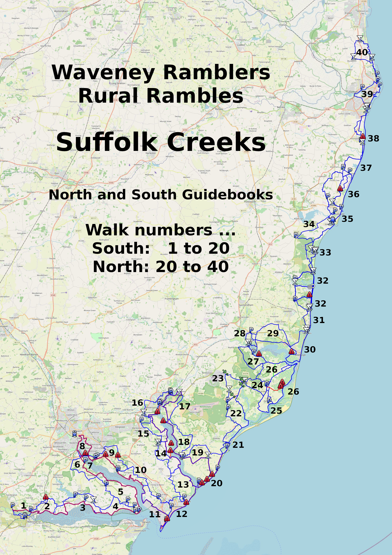Click the train station icon at Ipswich
Viewport: 392px width, 555px height.
click(x=75, y=434)
